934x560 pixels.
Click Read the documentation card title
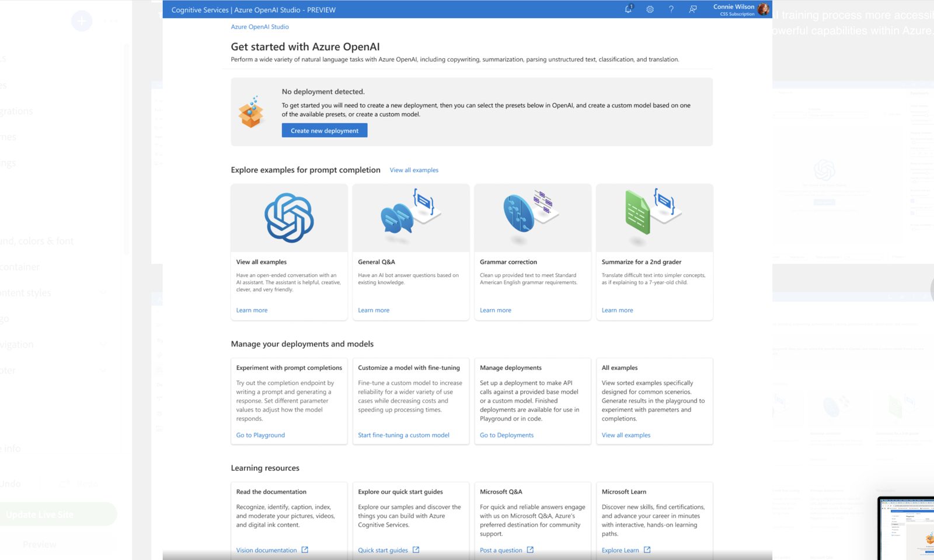pos(271,492)
